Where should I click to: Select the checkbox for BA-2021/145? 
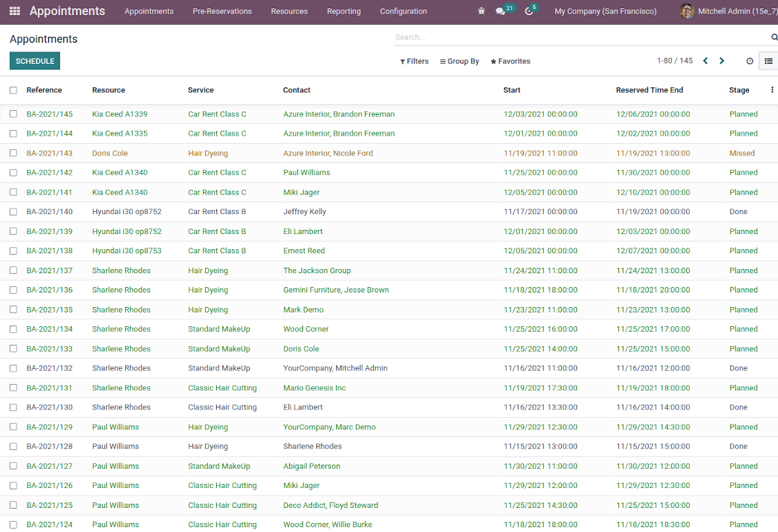13,114
